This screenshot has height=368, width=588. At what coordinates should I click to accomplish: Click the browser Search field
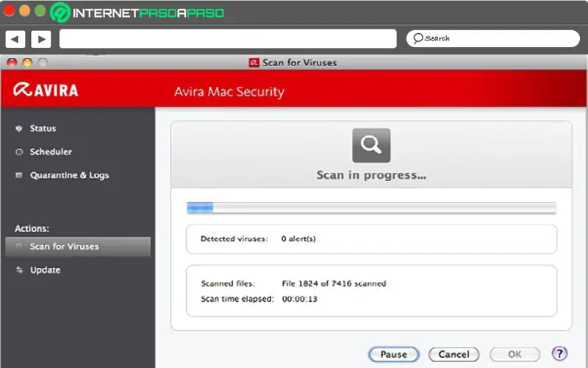pyautogui.click(x=492, y=38)
